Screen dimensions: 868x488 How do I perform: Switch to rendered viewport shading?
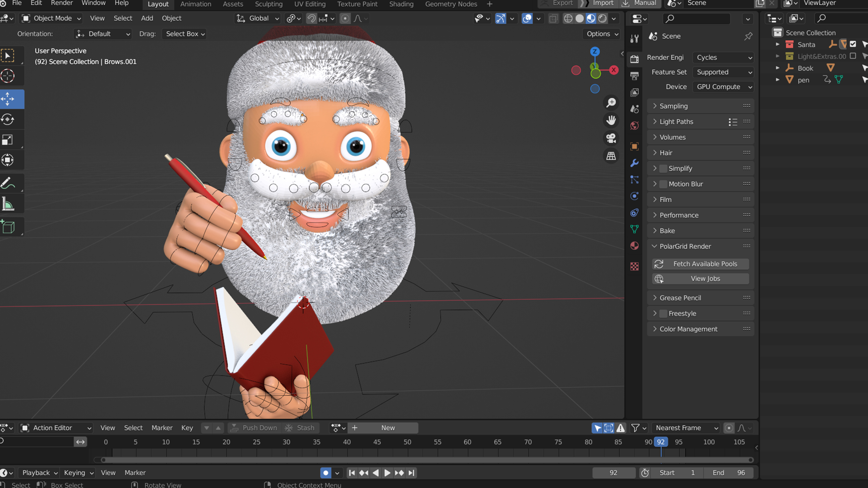[x=603, y=19]
